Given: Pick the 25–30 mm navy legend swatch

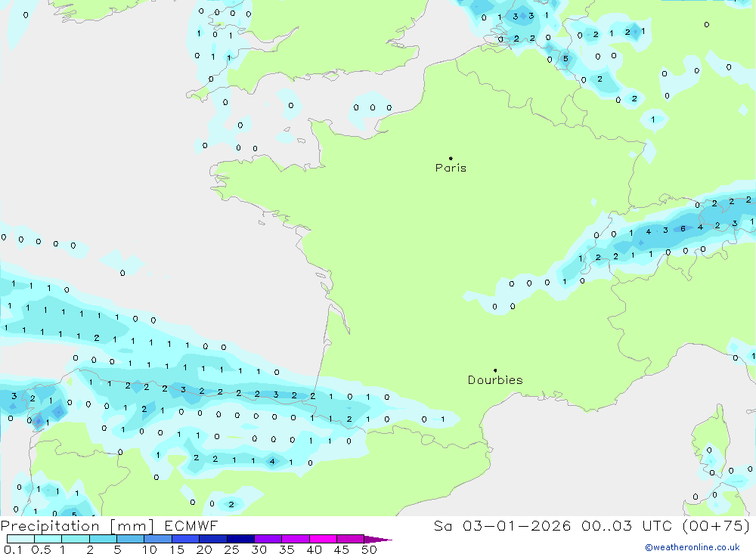Looking at the screenshot, I should (240, 539).
